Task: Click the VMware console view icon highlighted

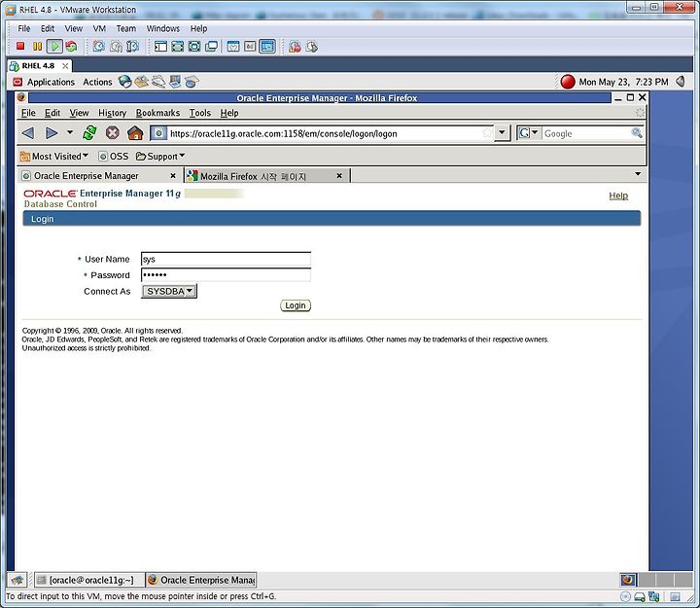Action: click(x=267, y=46)
